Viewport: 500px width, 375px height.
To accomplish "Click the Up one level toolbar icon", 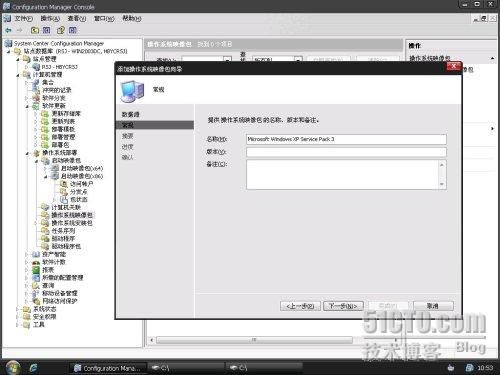I will pos(35,30).
